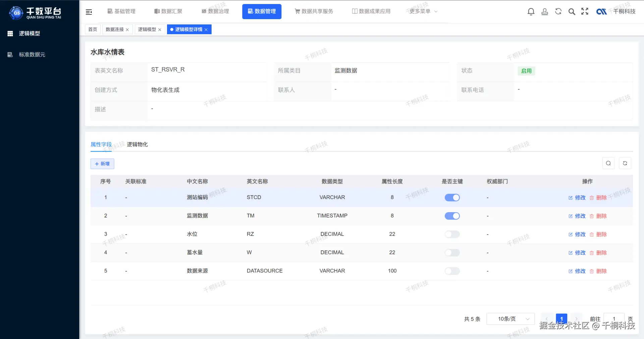Viewport: 644px width, 339px height.
Task: Enable primary key for 数据来源 row
Action: coord(452,271)
